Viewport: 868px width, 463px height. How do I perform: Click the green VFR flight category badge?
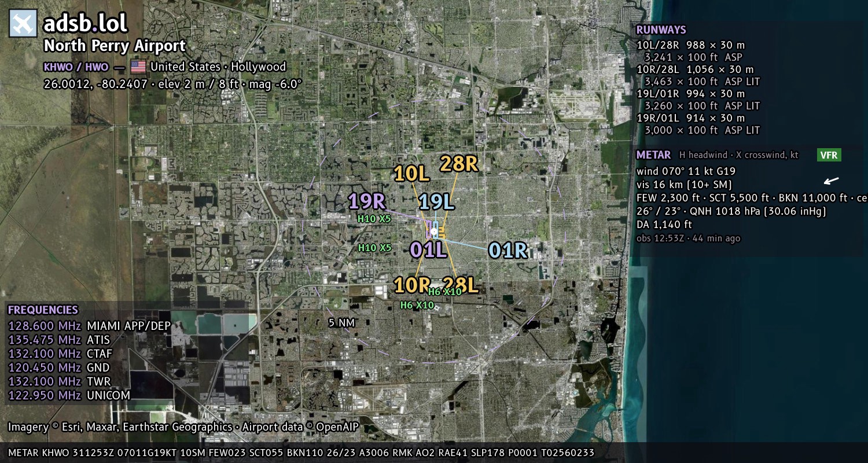click(829, 155)
